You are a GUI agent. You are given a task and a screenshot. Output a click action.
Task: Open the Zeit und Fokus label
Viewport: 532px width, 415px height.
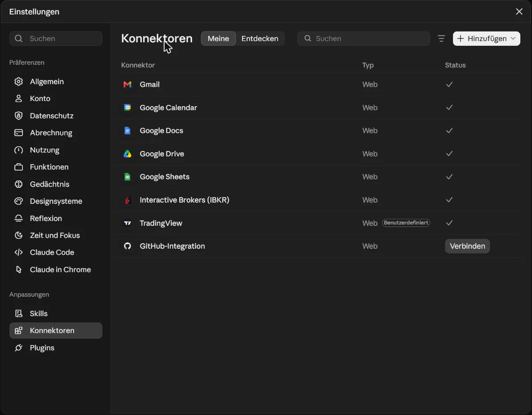tap(55, 235)
